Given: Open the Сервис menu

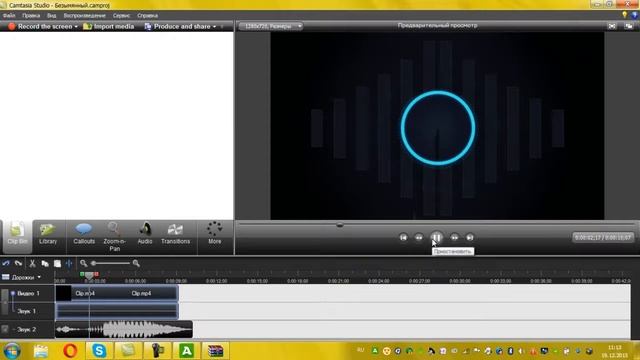Looking at the screenshot, I should pos(121,16).
